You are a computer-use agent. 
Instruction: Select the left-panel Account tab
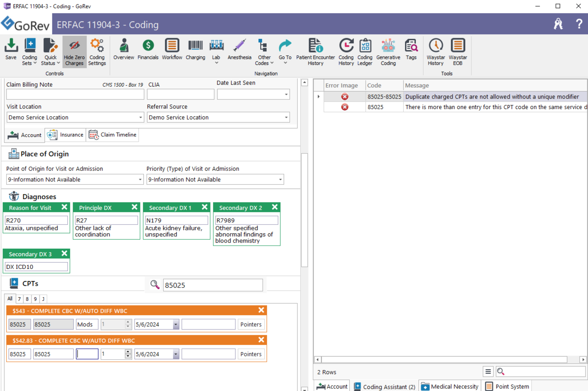click(x=25, y=135)
